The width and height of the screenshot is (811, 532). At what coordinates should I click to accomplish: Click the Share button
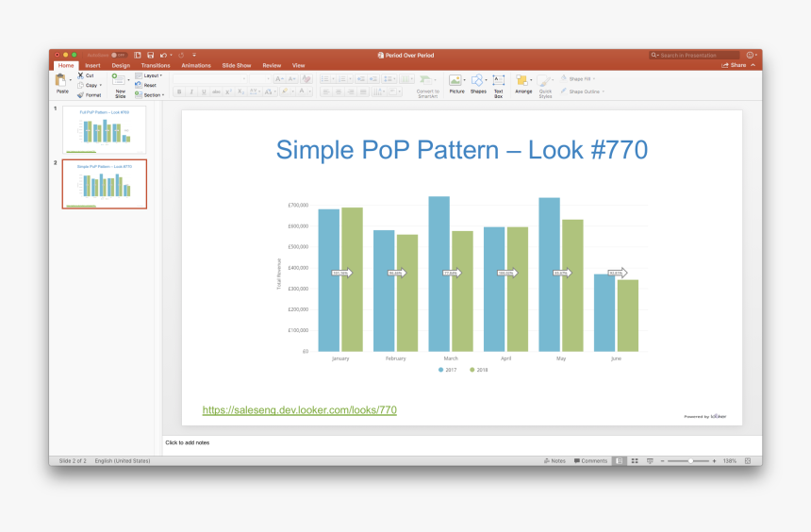tap(734, 65)
